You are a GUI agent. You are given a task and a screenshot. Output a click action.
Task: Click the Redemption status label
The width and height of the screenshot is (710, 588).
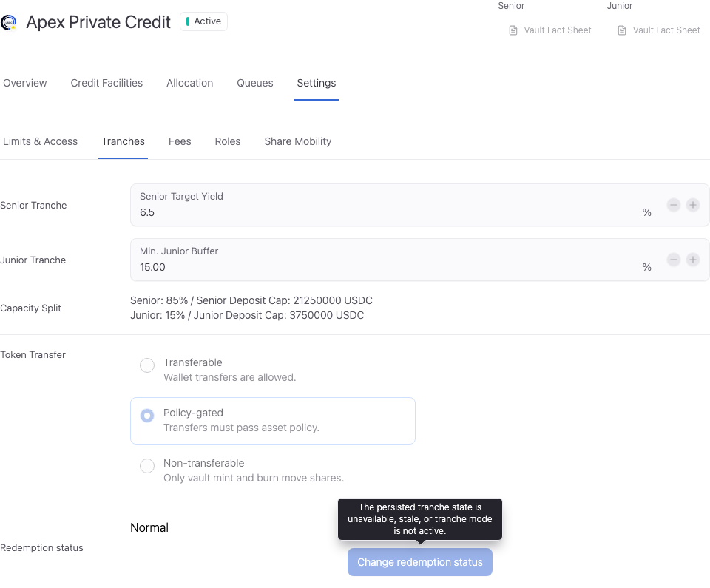[41, 547]
